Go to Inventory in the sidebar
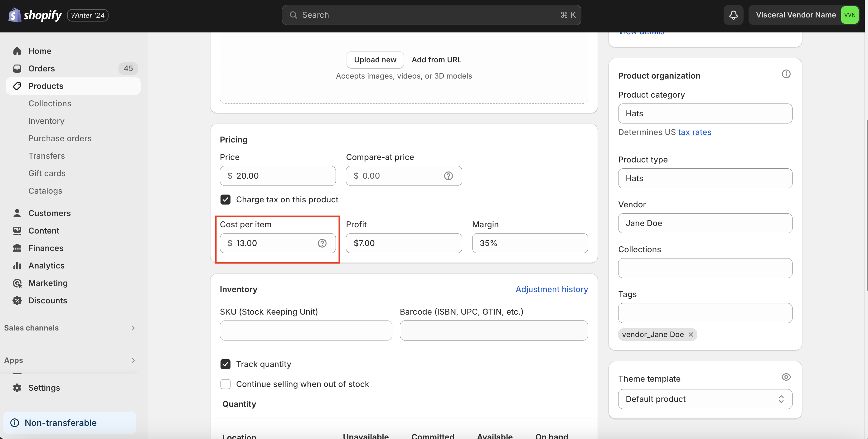The width and height of the screenshot is (868, 439). coord(46,121)
